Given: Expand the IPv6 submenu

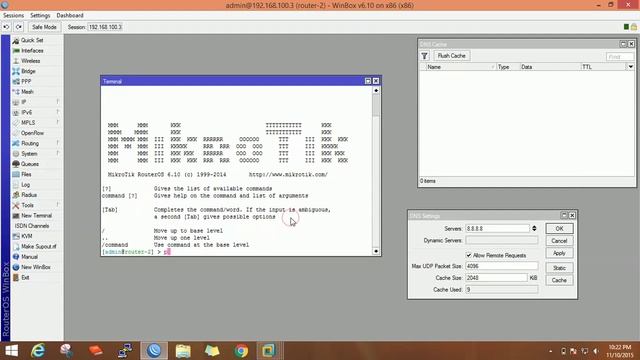Looking at the screenshot, I should click(36, 112).
